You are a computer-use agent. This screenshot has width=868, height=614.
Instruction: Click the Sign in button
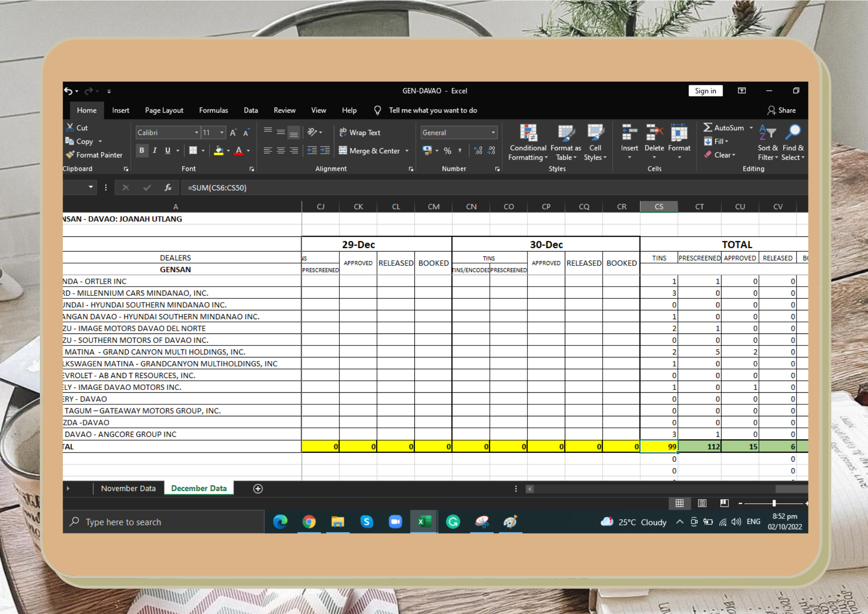coord(705,91)
